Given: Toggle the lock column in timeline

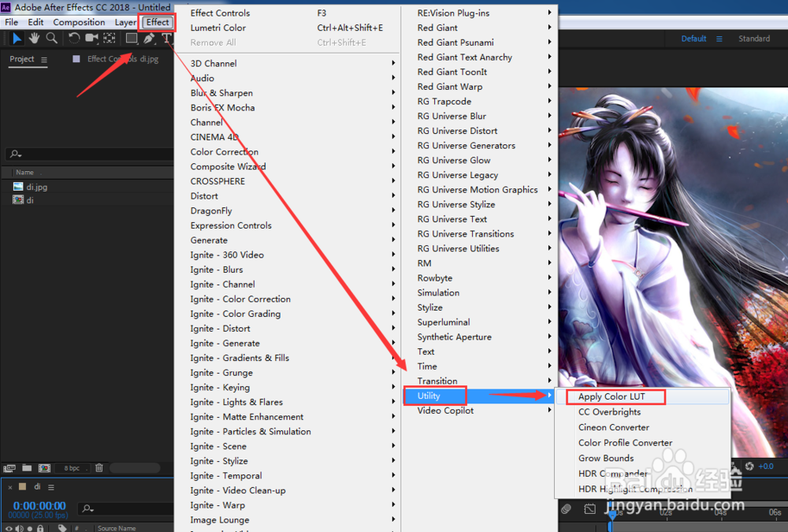Looking at the screenshot, I should (40, 528).
